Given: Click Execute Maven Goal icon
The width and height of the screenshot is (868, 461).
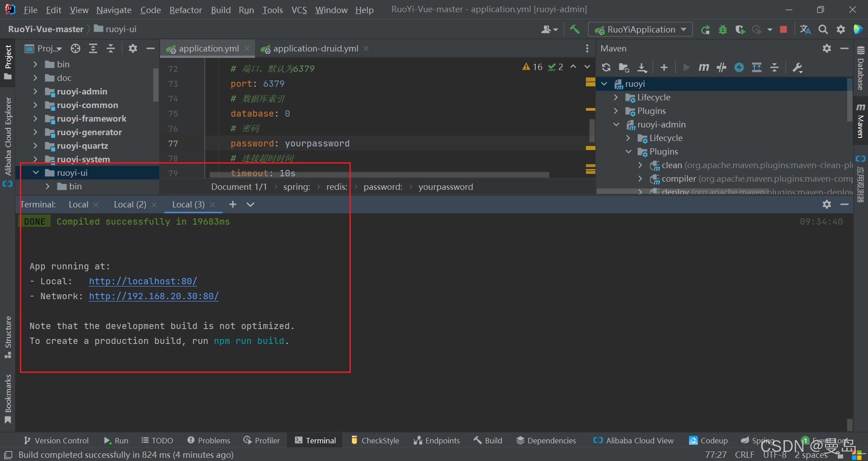Looking at the screenshot, I should 703,67.
